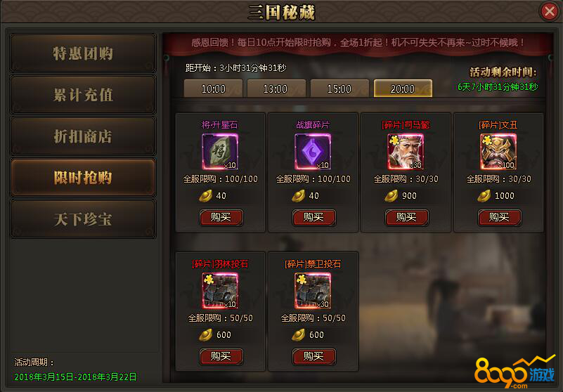Click gold ingot icon beside price 900

point(391,196)
